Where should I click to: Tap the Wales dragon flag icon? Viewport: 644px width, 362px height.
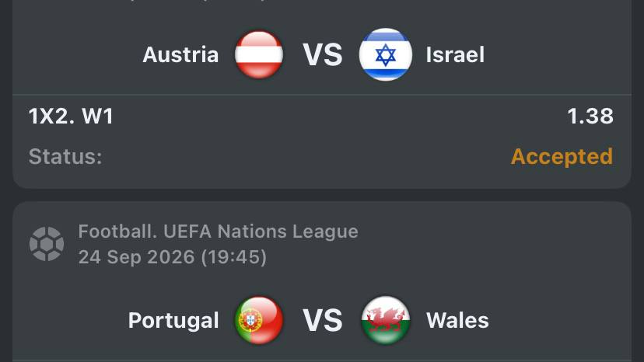tap(385, 320)
